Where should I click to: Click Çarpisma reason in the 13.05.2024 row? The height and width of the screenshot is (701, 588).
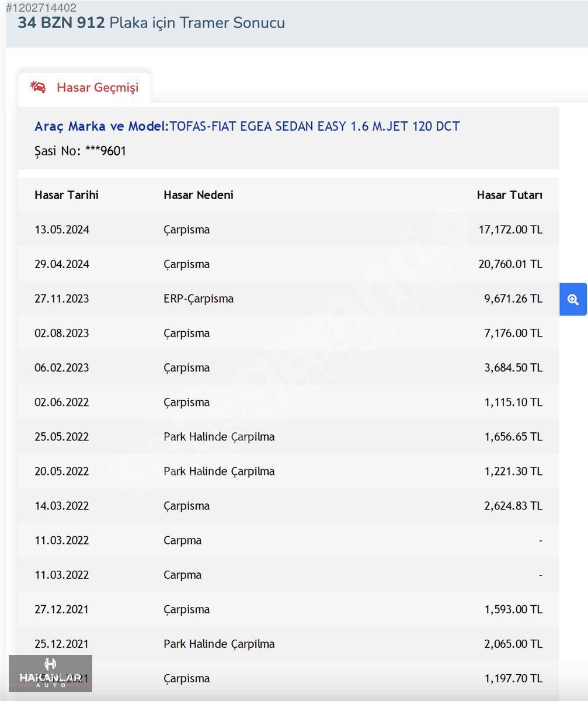coord(187,230)
